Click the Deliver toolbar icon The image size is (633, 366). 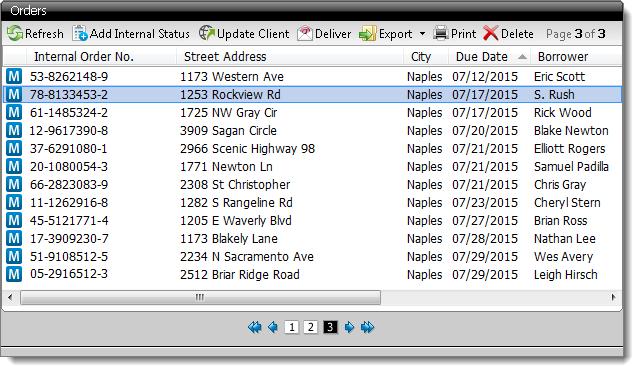305,33
